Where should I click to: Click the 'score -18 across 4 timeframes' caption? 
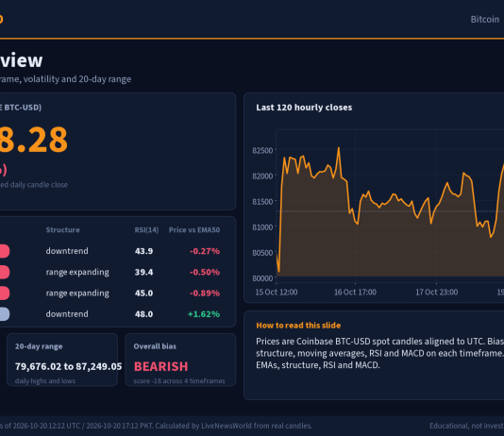[x=179, y=381]
